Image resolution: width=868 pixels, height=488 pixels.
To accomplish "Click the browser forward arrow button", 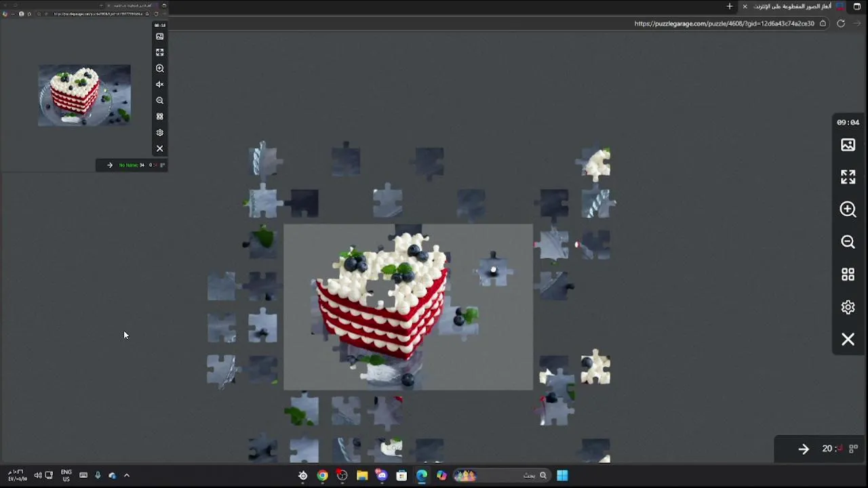I will coord(857,23).
